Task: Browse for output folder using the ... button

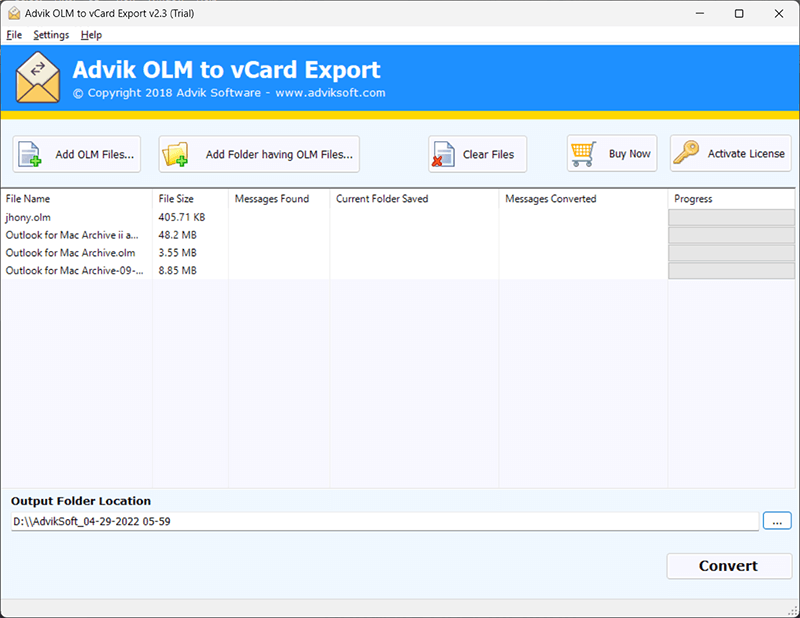Action: tap(777, 521)
